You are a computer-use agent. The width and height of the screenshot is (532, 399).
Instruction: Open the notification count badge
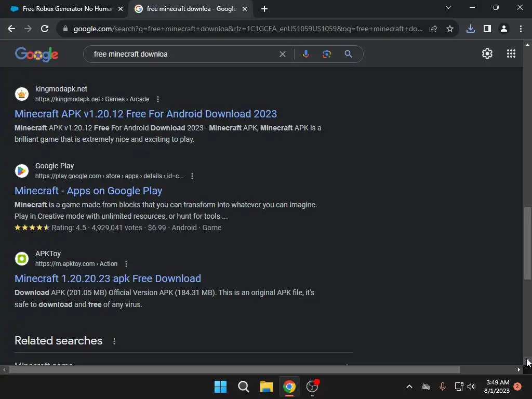coord(517,387)
